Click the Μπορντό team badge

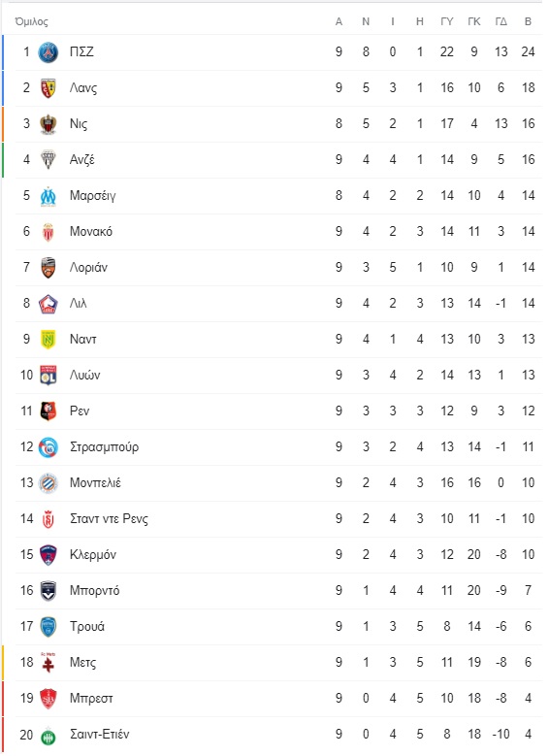48,591
